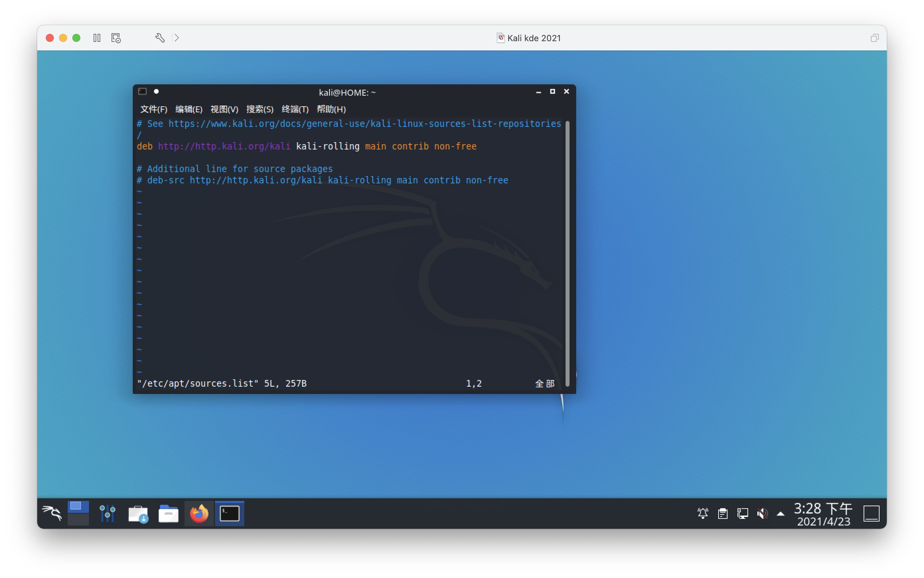Open the 视图(V) menu
This screenshot has width=924, height=578.
click(x=224, y=109)
